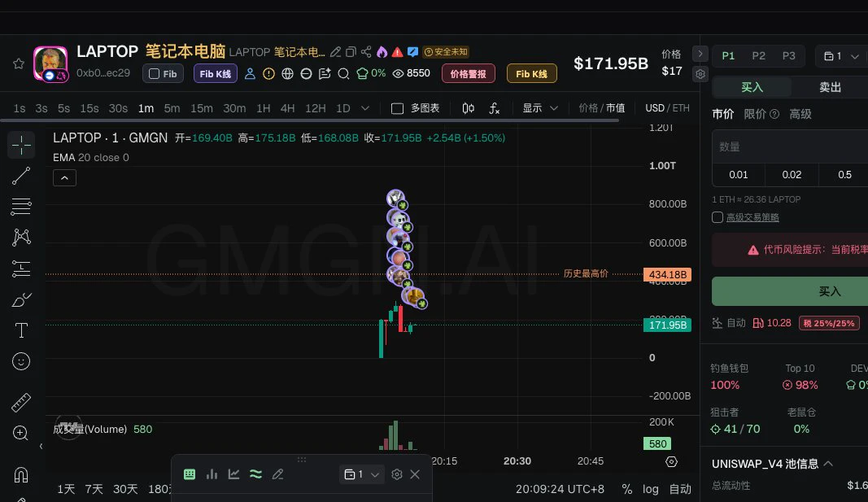This screenshot has height=502, width=868.
Task: Toggle the eye icon beside 8550
Action: pos(398,73)
